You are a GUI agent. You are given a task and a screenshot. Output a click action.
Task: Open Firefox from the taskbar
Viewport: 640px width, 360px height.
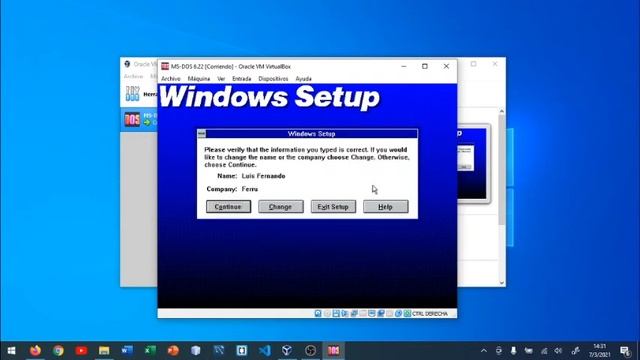[36, 351]
